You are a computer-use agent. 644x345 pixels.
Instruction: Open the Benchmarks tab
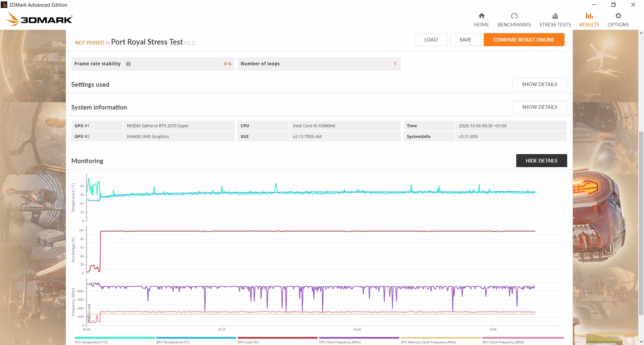pos(514,20)
